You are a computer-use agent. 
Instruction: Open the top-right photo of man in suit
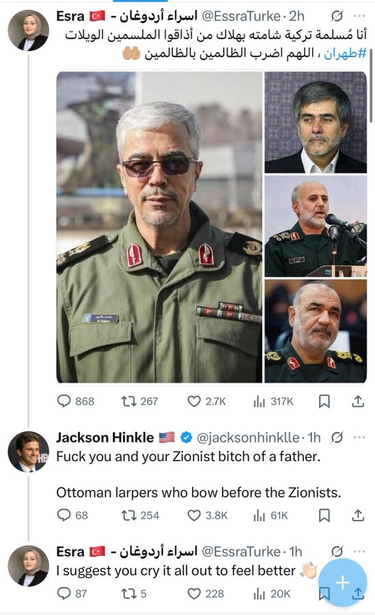(x=316, y=122)
